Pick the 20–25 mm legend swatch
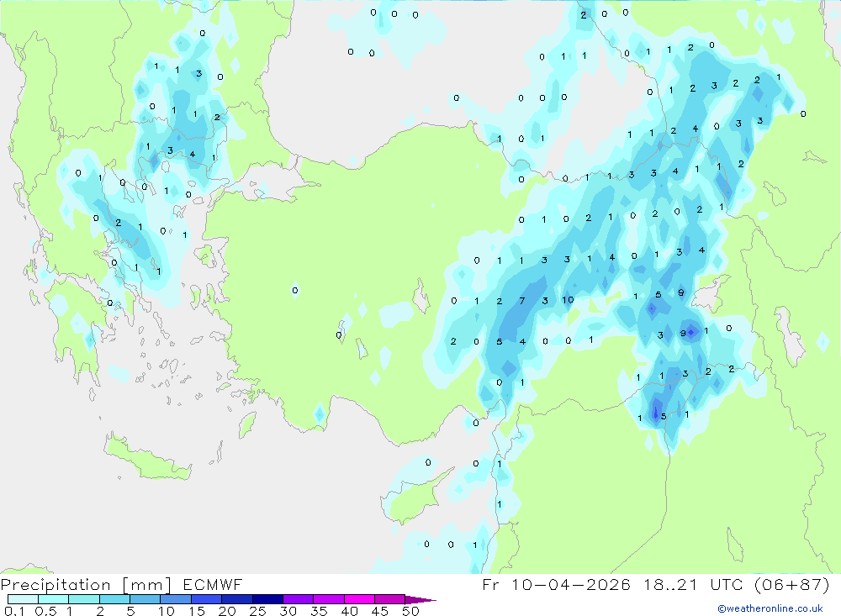The image size is (841, 616). [x=237, y=599]
